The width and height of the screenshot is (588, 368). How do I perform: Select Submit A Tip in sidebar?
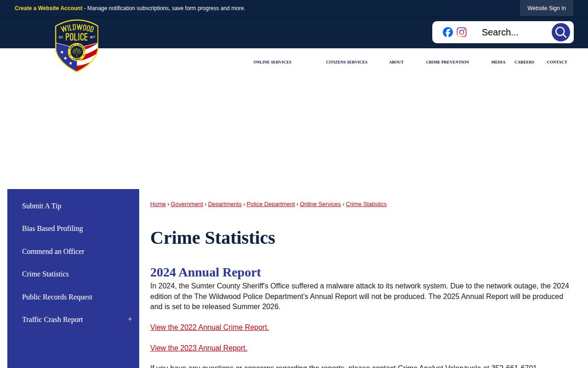42,206
